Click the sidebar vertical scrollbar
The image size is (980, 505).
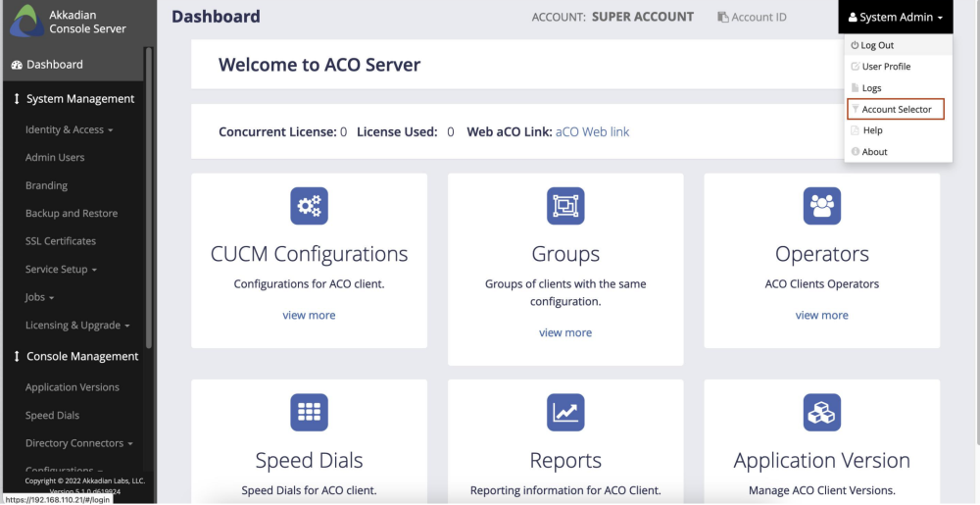149,197
